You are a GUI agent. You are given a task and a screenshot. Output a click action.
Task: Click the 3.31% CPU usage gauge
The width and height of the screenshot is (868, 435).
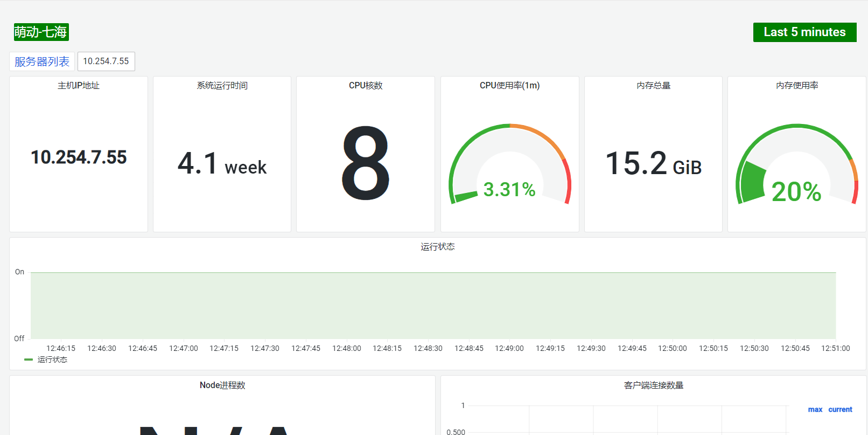point(509,164)
